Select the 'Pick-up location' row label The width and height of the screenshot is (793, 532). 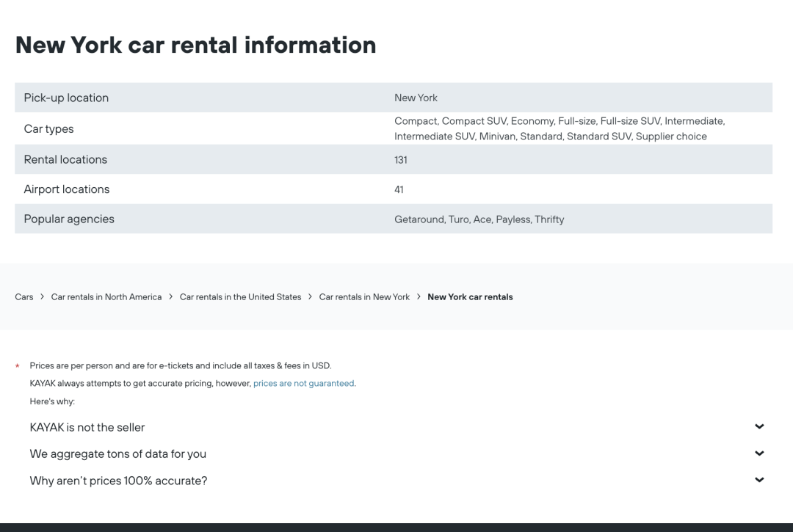tap(66, 98)
